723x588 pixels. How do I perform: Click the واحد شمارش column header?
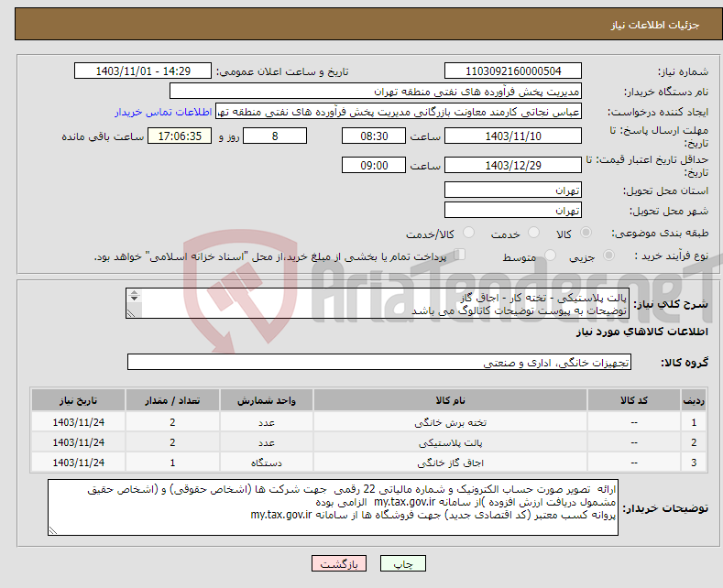pyautogui.click(x=267, y=400)
